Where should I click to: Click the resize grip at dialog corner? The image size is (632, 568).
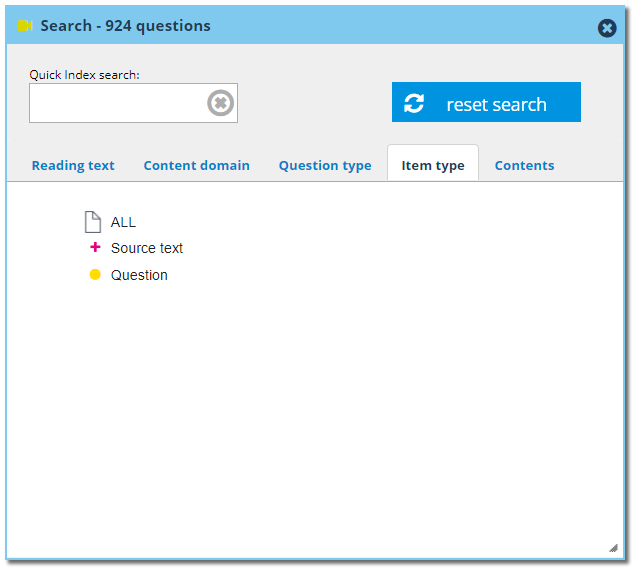pos(613,547)
